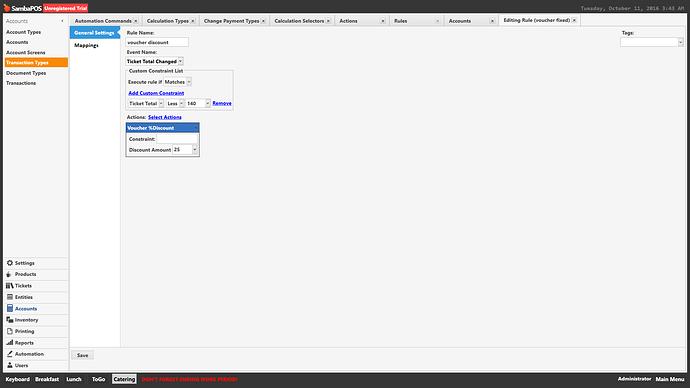Expand the Execute rule if Matches dropdown
This screenshot has width=690, height=388.
189,82
